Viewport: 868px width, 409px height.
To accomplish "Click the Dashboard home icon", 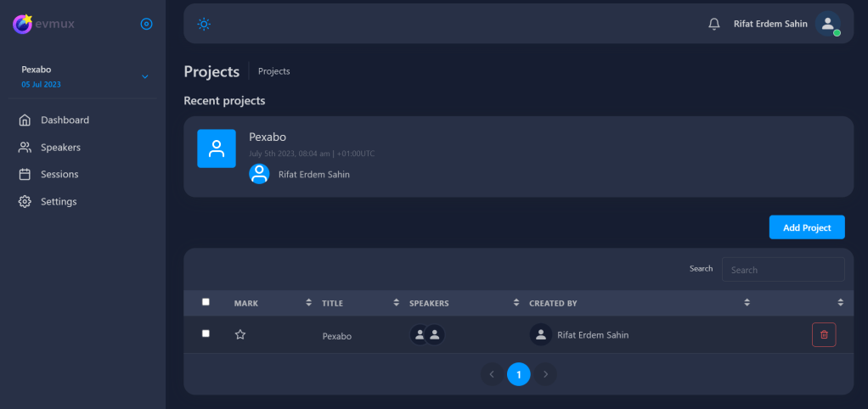I will (25, 120).
